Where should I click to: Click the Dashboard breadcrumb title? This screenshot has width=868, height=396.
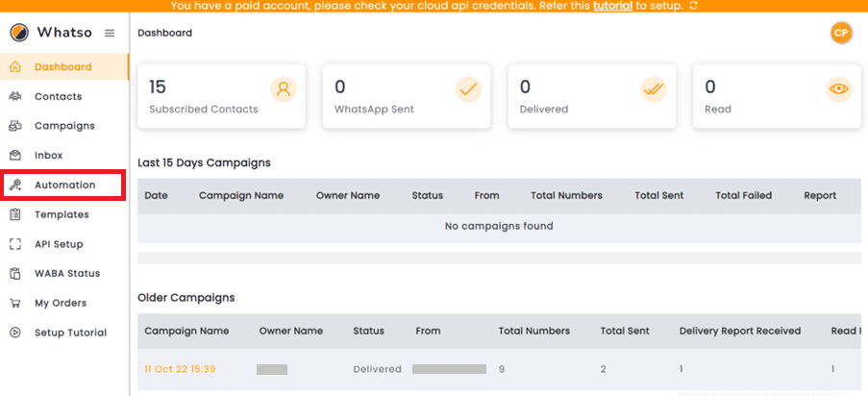(165, 34)
